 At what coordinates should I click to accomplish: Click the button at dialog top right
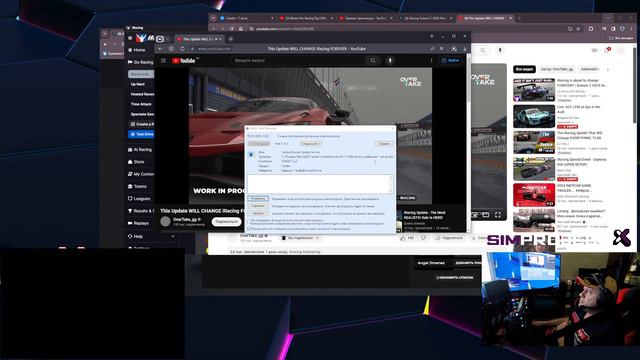[x=384, y=144]
